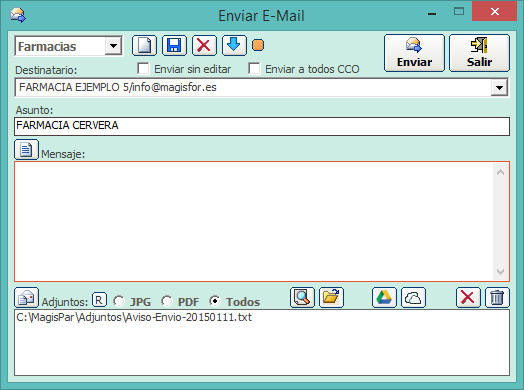Screen dimensions: 524x390
Task: Click the envelope icon in the title bar
Action: click(18, 15)
